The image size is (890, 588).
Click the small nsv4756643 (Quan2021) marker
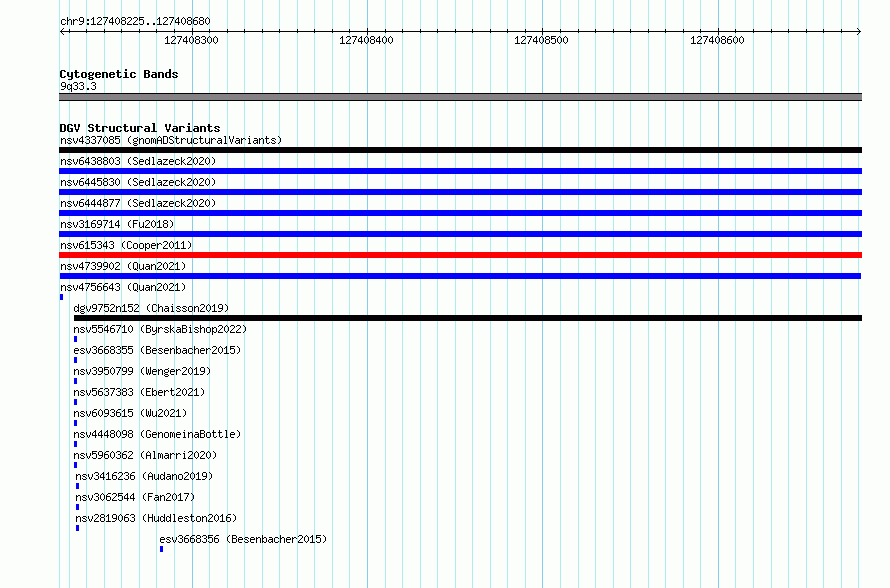coord(61,297)
